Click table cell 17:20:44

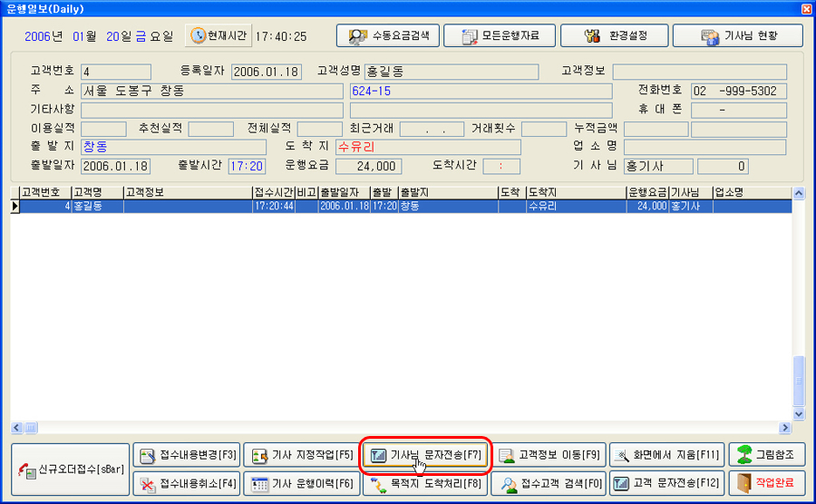click(x=274, y=207)
